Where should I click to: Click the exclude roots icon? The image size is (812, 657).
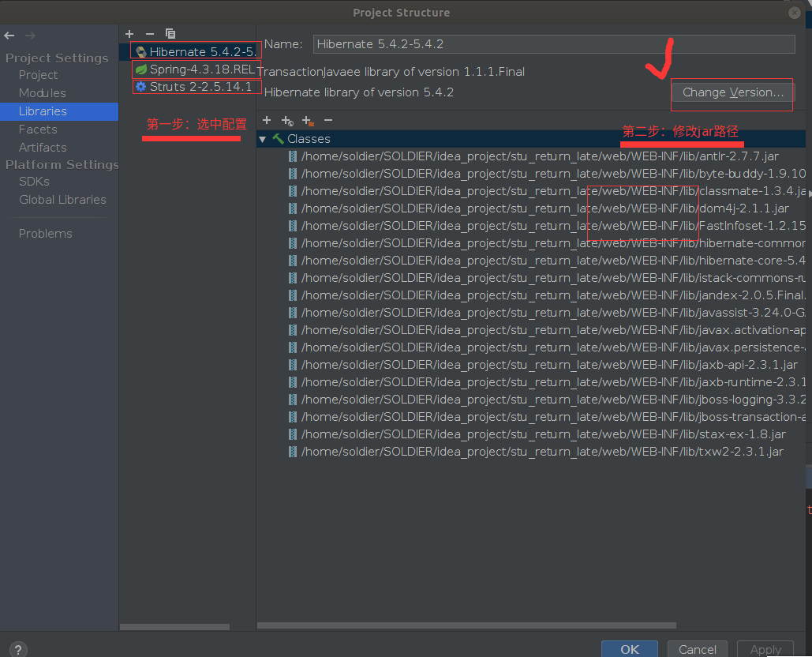click(308, 121)
